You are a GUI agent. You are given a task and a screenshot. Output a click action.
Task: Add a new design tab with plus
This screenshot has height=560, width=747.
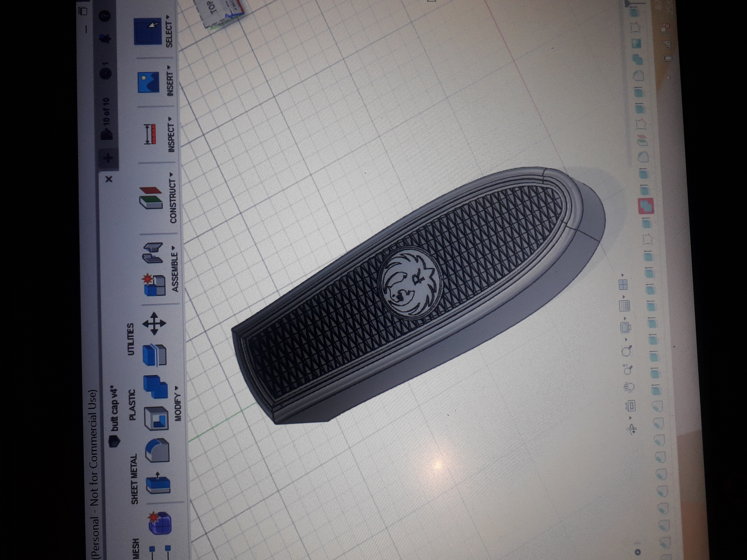(108, 157)
